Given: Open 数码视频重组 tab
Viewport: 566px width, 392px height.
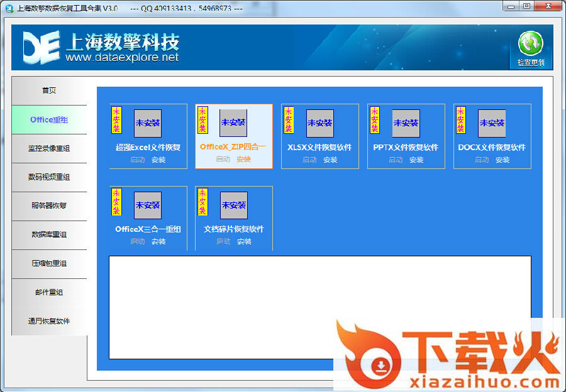Looking at the screenshot, I should (50, 177).
